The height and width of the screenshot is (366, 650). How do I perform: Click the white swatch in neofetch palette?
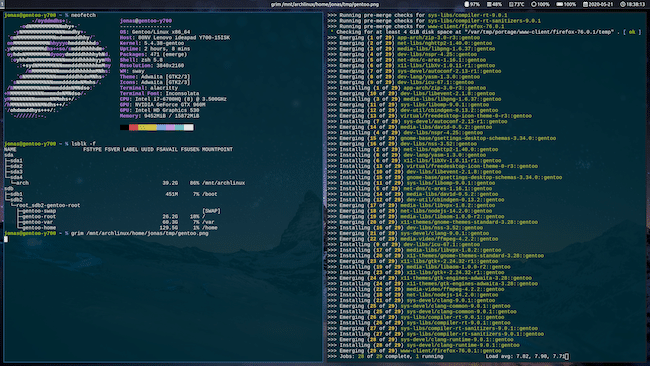(x=189, y=127)
